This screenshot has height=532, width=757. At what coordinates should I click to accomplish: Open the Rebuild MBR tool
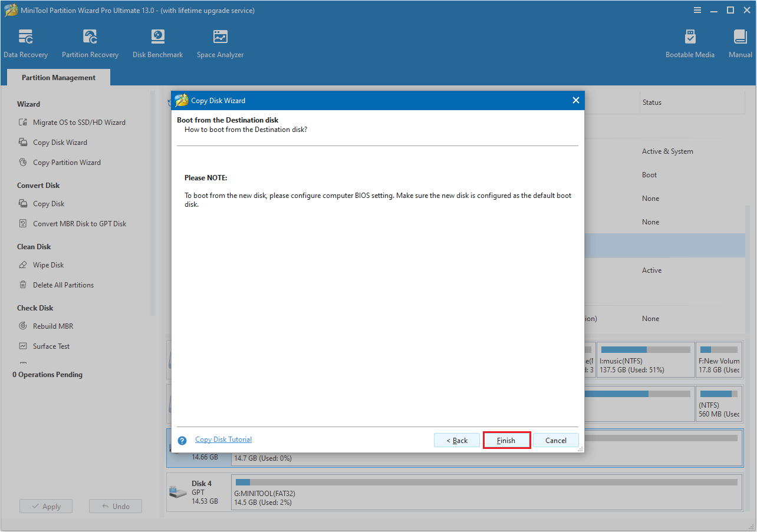click(53, 326)
